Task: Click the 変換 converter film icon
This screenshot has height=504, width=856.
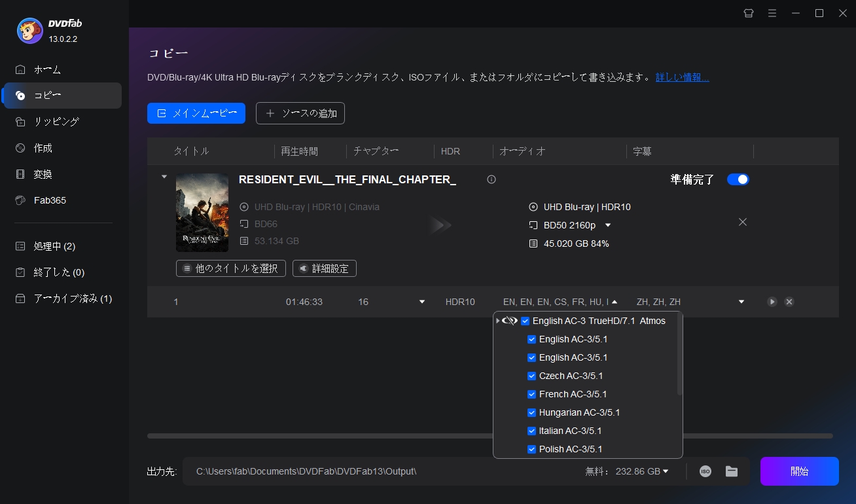Action: (x=20, y=174)
